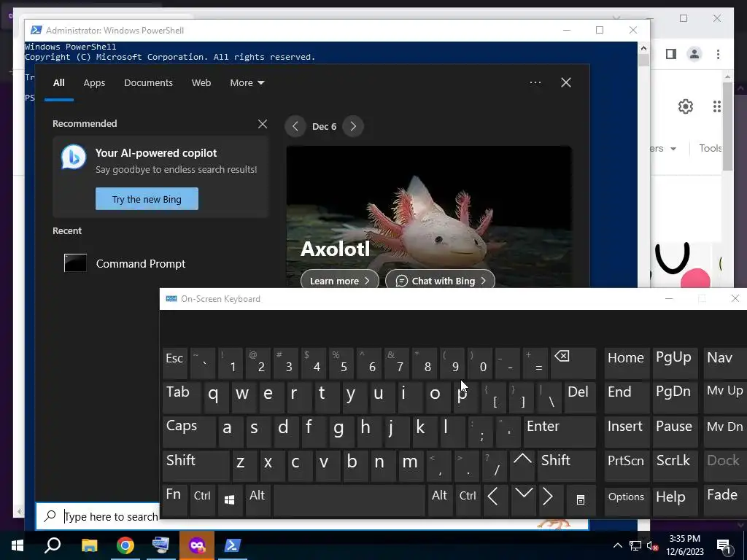Toggle Chrome side panel icon
This screenshot has height=560, width=747.
coord(671,54)
